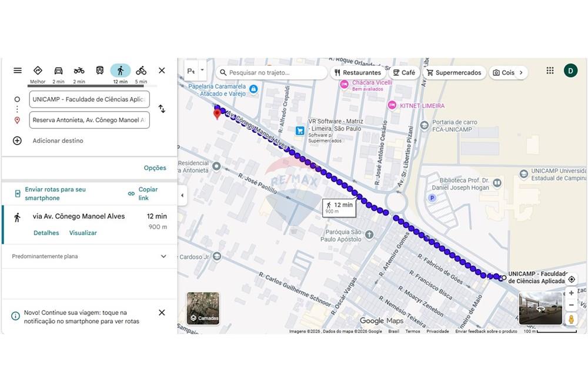Show more category chips arrow
The image size is (588, 392).
pos(520,73)
